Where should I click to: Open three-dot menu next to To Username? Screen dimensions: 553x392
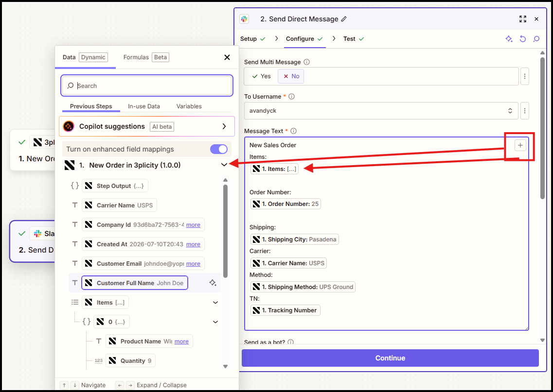tap(524, 111)
